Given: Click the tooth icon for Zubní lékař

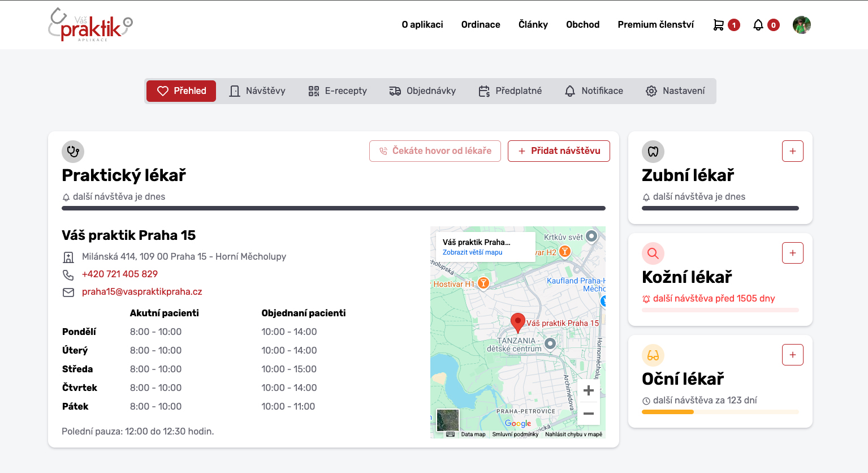Looking at the screenshot, I should coord(653,152).
